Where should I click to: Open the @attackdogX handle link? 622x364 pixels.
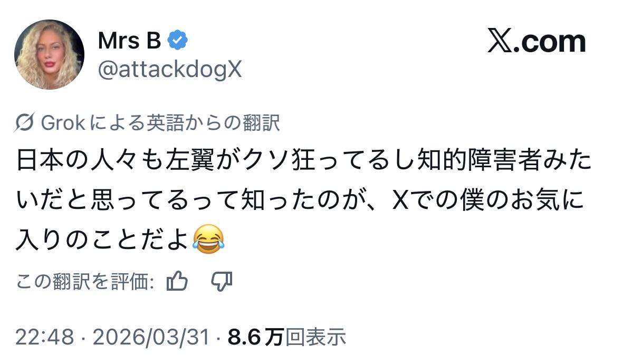click(170, 68)
